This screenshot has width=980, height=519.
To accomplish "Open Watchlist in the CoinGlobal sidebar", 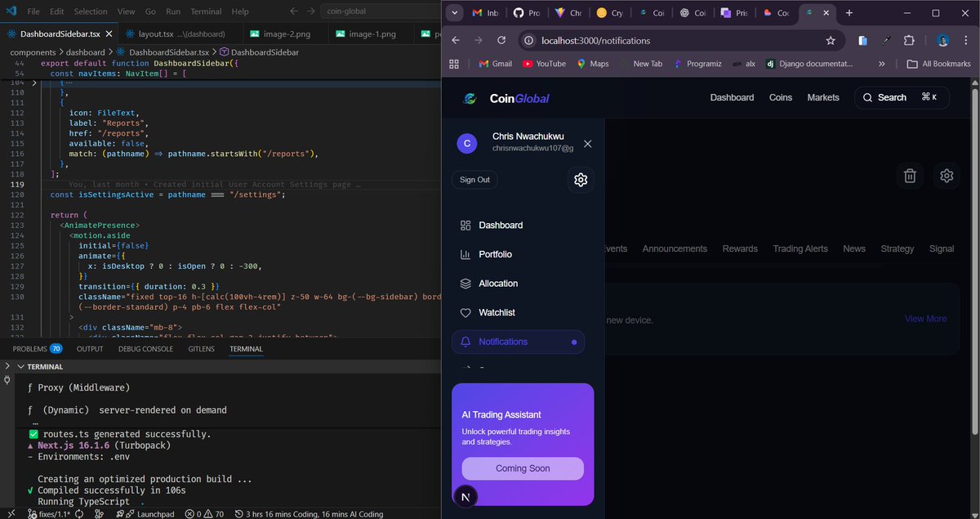I will (518, 313).
